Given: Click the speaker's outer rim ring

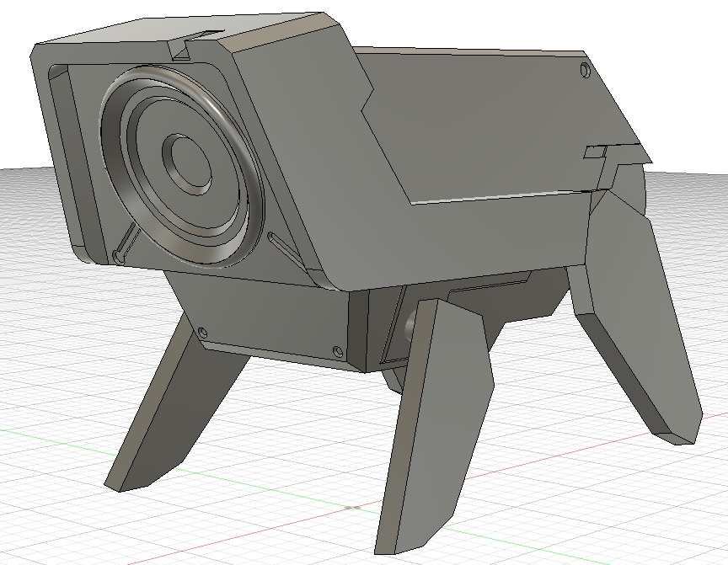Looking at the screenshot, I should pos(182,166).
